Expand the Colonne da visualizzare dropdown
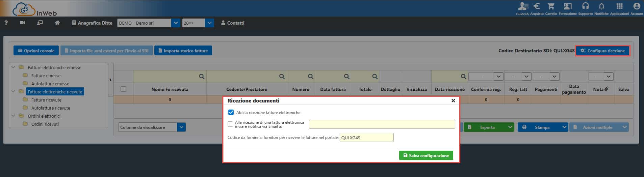This screenshot has height=177, width=644. tap(181, 127)
